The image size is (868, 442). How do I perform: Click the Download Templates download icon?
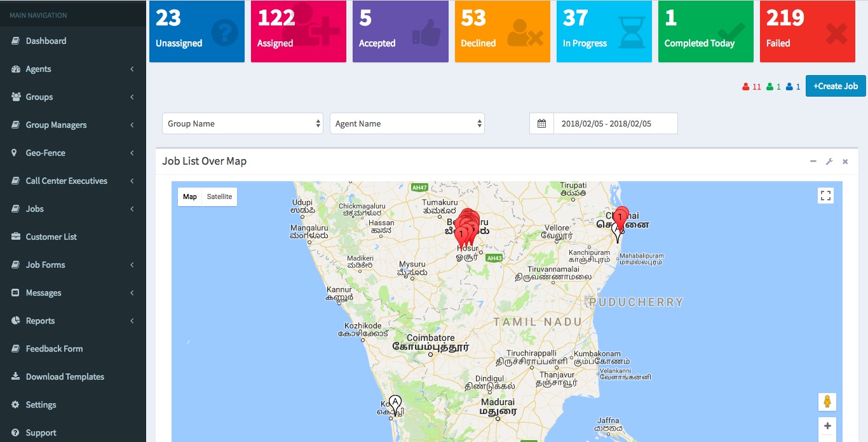click(16, 376)
